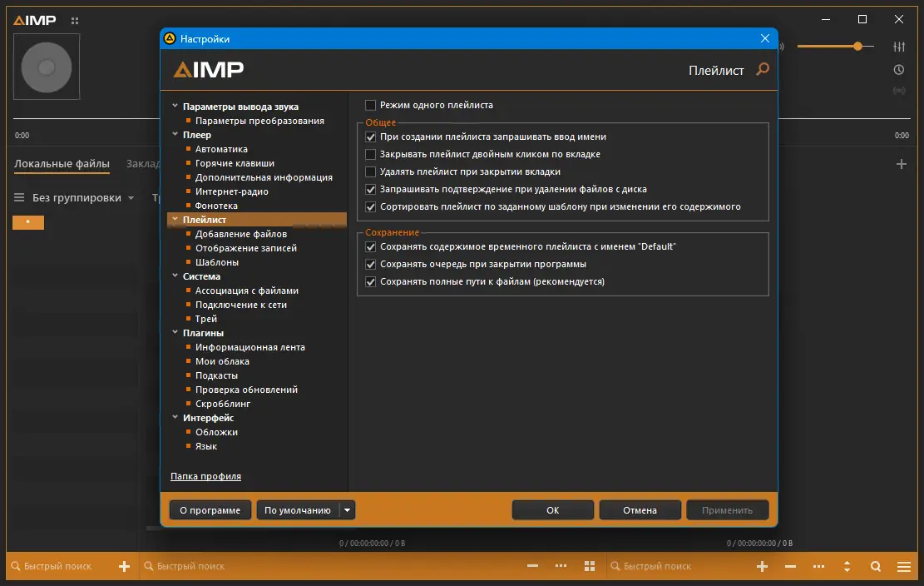Collapse the Параметры вывода звука tree node

coord(175,106)
